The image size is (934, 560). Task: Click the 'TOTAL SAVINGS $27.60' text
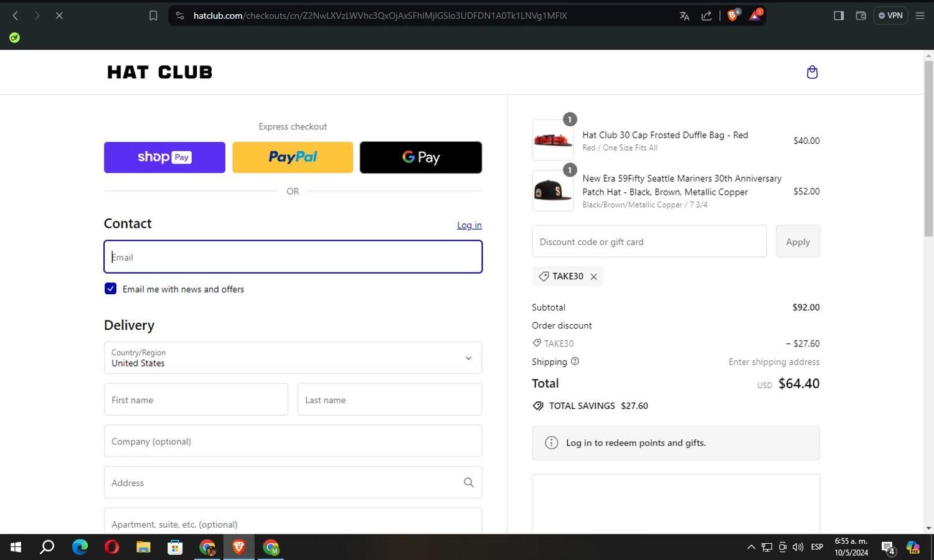coord(598,406)
